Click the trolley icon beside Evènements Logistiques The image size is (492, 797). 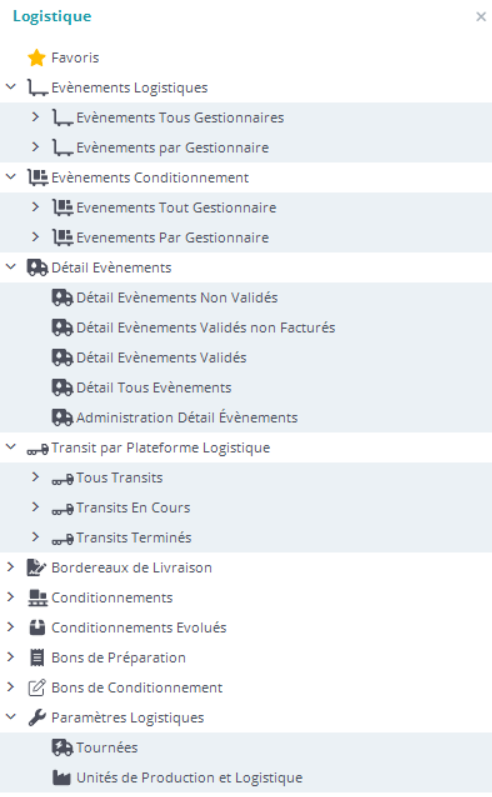point(38,88)
